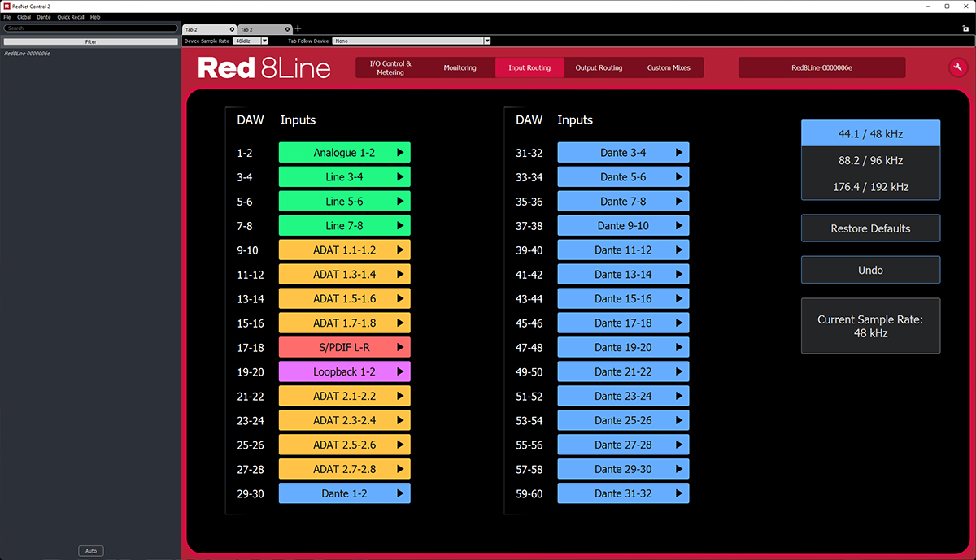Screen dimensions: 976x560
Task: Open ADAT 1.5-1.6 input selector
Action: 344,299
